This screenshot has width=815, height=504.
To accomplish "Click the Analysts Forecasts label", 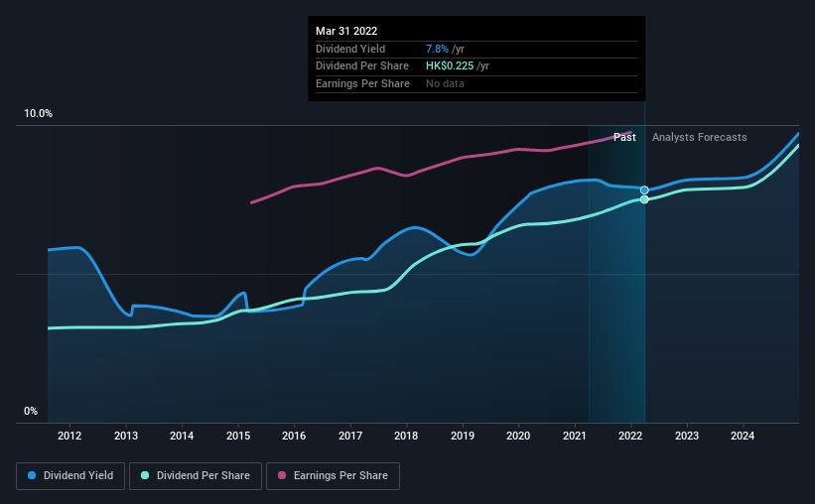I will (x=700, y=137).
